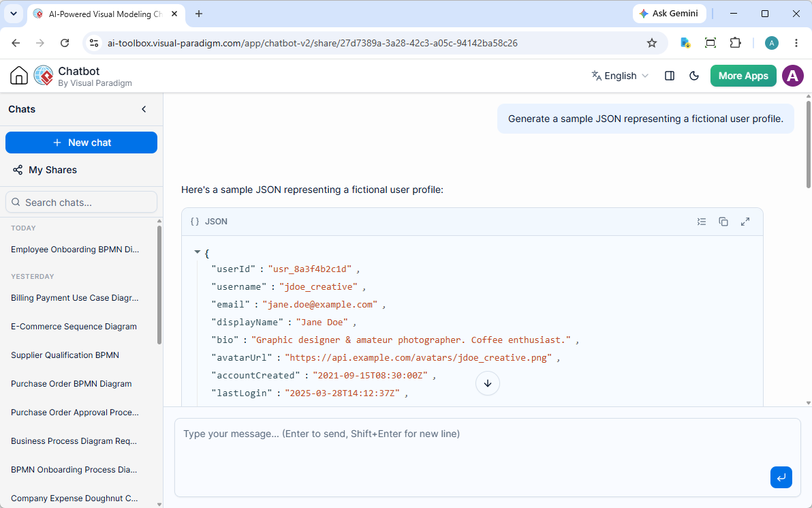Open Company Expense Doughnut Chart chat
This screenshot has height=508, width=812.
pos(74,498)
